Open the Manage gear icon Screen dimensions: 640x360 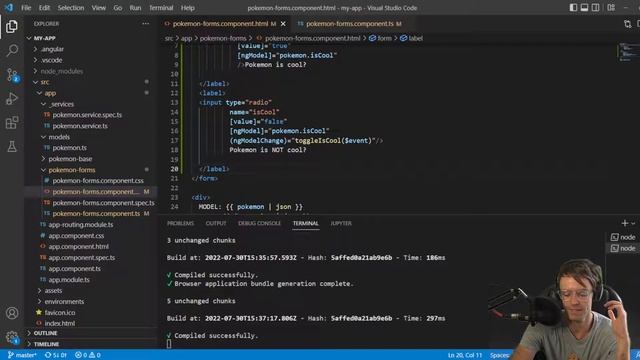point(12,338)
